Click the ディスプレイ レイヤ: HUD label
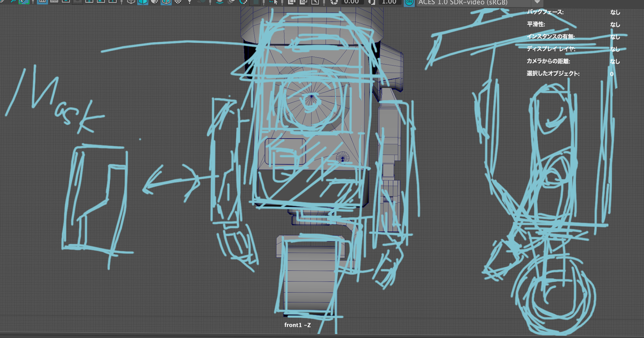This screenshot has height=338, width=644. [x=551, y=49]
